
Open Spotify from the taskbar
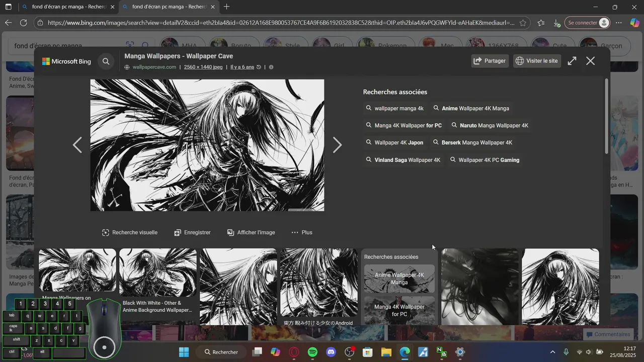click(x=312, y=352)
